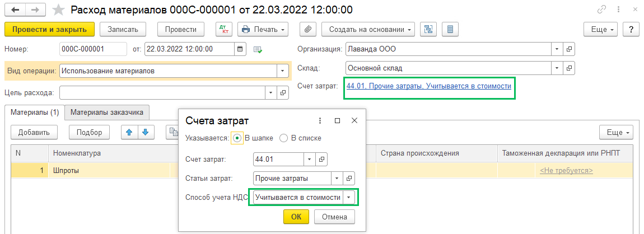Move row up with blue arrow
The image size is (644, 234).
point(129,132)
